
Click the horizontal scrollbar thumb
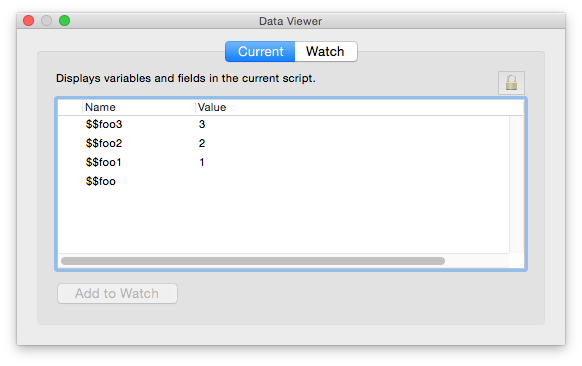[x=253, y=261]
